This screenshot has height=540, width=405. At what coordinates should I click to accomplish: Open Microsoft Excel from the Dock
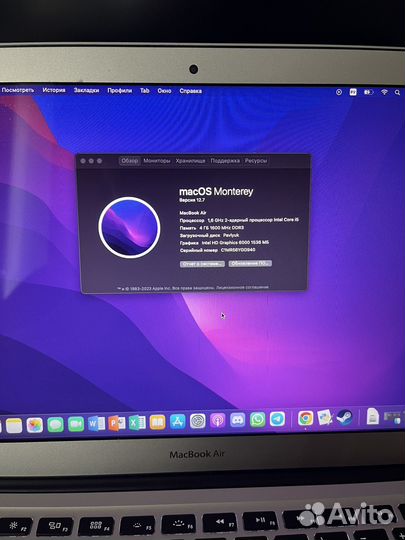click(x=137, y=422)
